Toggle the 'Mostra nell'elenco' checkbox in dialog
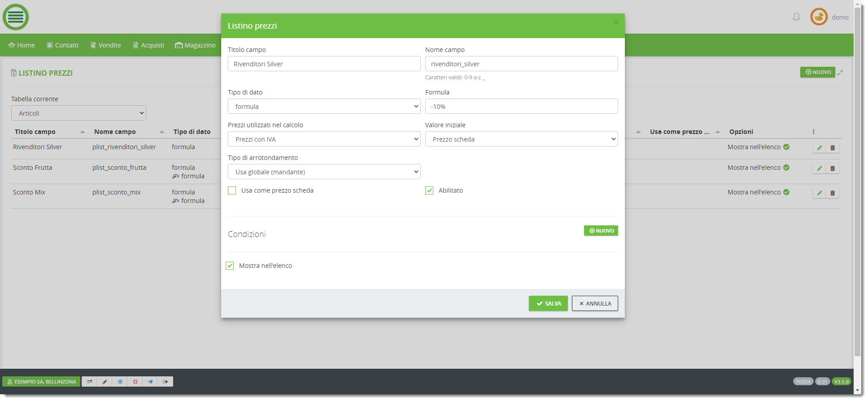The width and height of the screenshot is (868, 401). coord(230,266)
